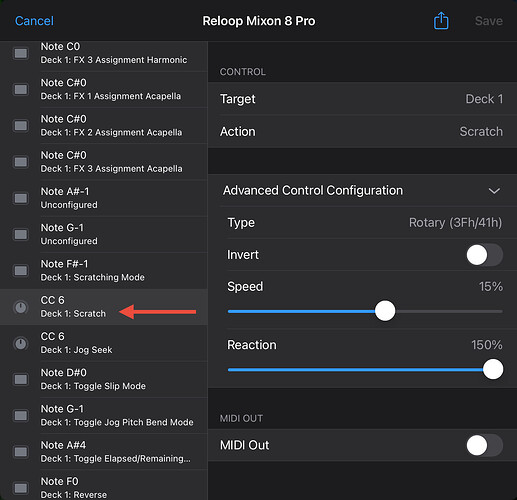This screenshot has height=500, width=517.
Task: Open the Action selector showing Scratch
Action: (363, 131)
